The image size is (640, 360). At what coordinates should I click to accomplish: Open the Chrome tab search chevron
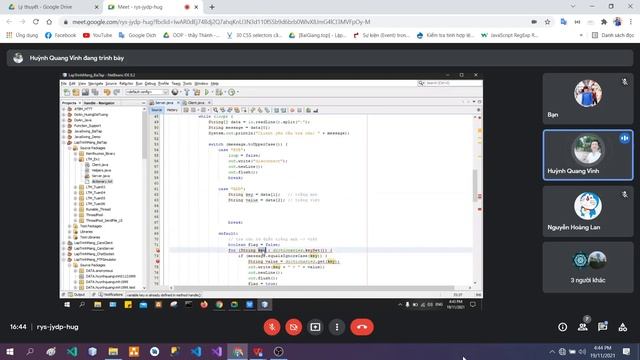tap(573, 7)
